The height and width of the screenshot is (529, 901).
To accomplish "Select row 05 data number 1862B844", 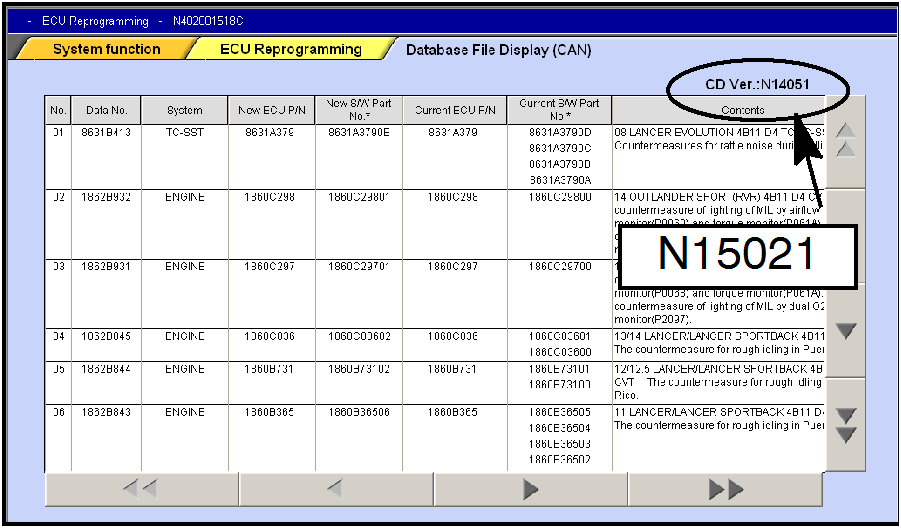I will [x=106, y=370].
